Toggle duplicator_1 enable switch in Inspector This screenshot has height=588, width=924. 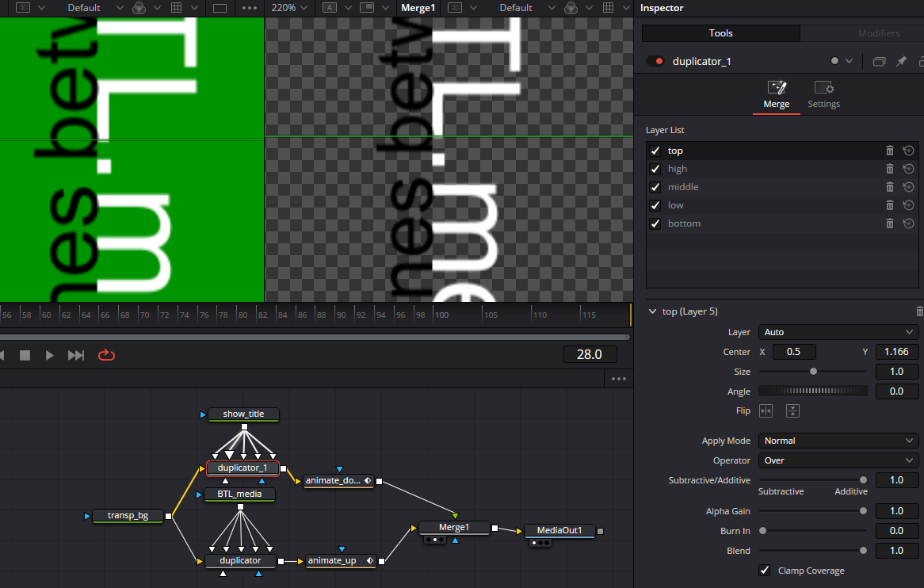click(655, 61)
